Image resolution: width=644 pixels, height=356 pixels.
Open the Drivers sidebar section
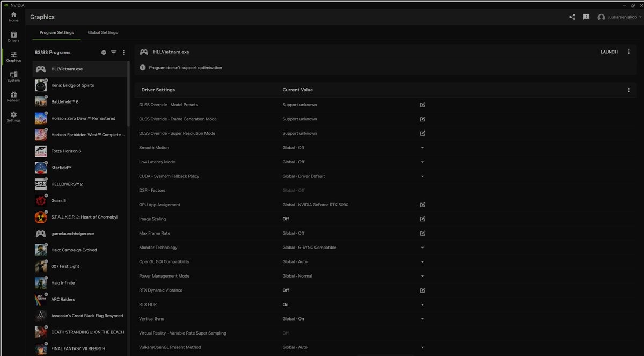pos(13,37)
